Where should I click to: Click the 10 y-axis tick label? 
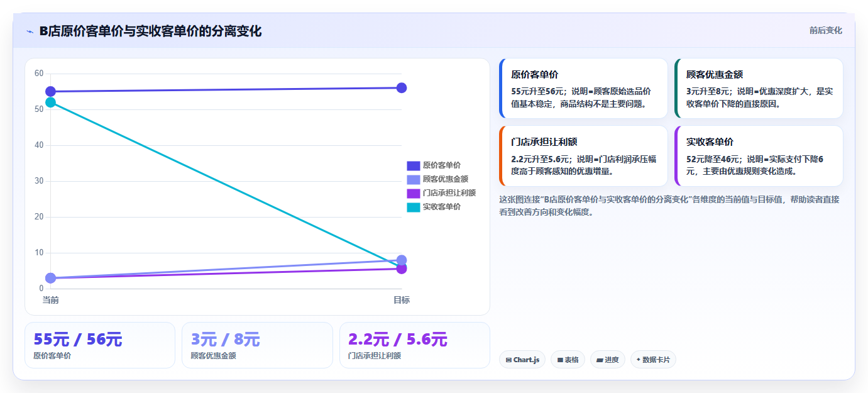pos(39,253)
